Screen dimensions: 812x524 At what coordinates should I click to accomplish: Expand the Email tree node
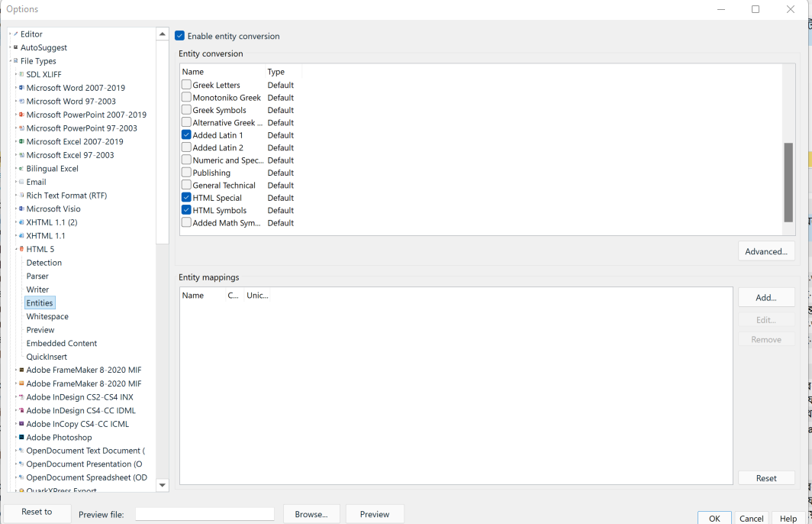16,182
